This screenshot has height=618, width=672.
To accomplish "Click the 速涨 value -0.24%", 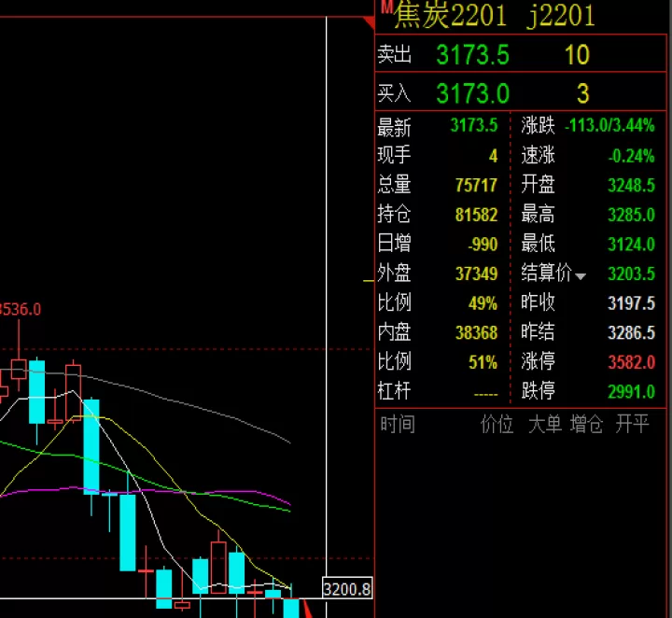I will tap(631, 156).
